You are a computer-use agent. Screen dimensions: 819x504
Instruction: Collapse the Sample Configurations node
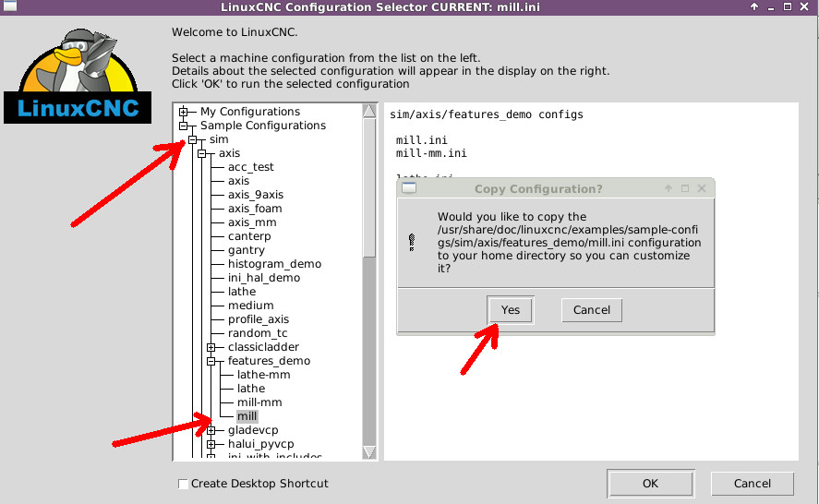184,126
